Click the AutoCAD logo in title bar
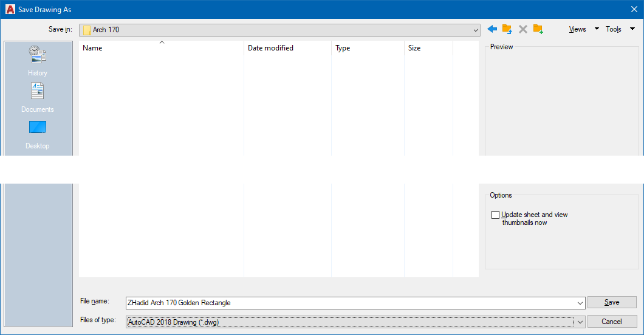Viewport: 644px width, 335px height. point(10,9)
